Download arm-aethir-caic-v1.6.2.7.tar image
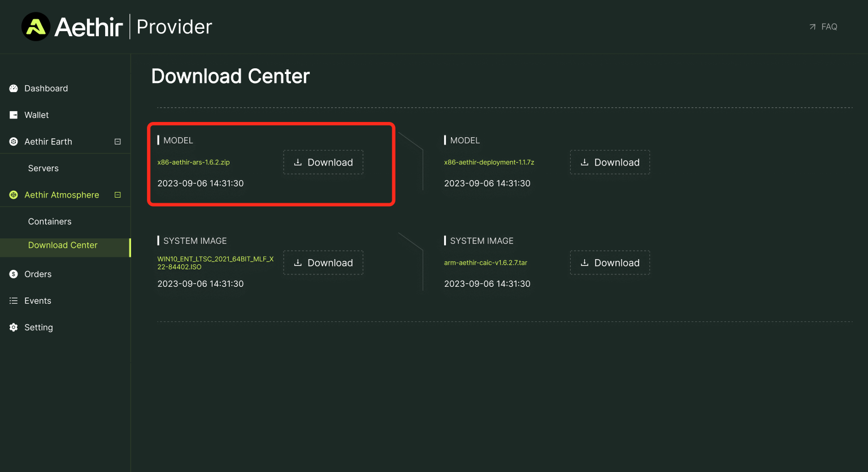 [x=610, y=263]
